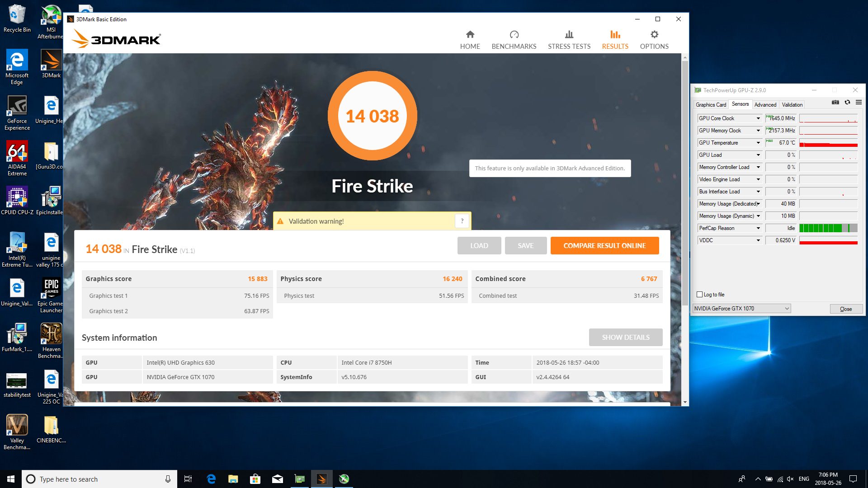Click the LOAD result button

(x=479, y=246)
